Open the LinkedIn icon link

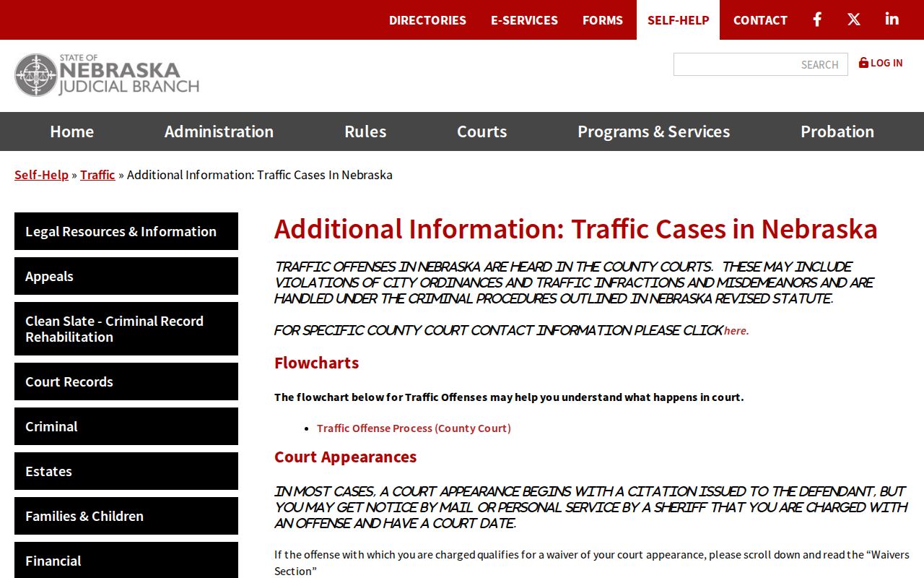point(892,20)
